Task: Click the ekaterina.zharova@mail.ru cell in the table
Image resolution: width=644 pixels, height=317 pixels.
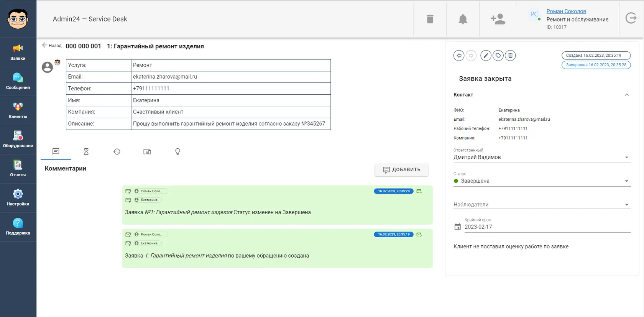Action: tap(231, 77)
